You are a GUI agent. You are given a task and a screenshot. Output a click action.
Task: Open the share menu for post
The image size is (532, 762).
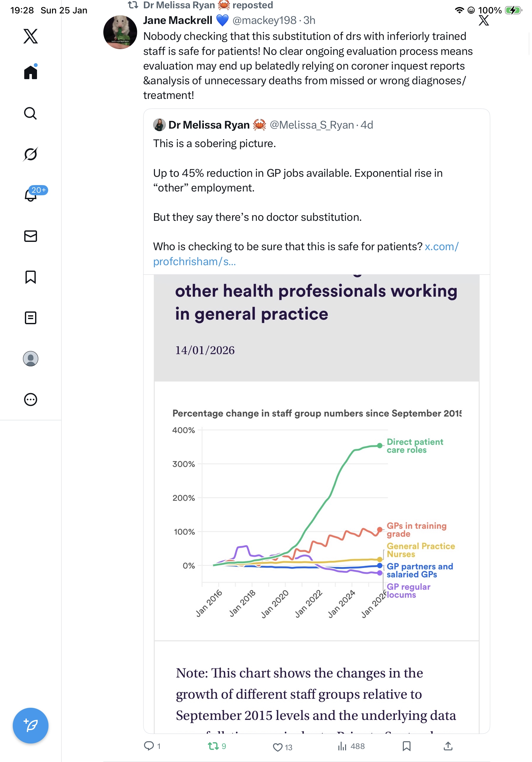coord(448,746)
